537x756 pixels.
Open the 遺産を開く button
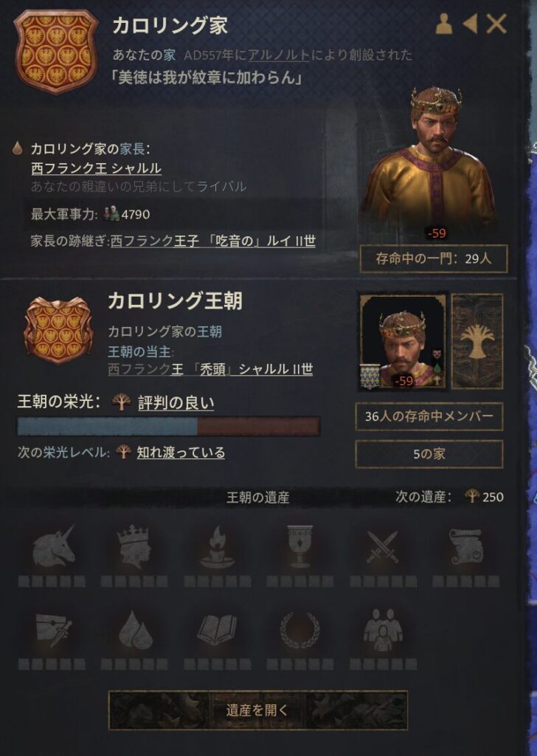[x=257, y=709]
